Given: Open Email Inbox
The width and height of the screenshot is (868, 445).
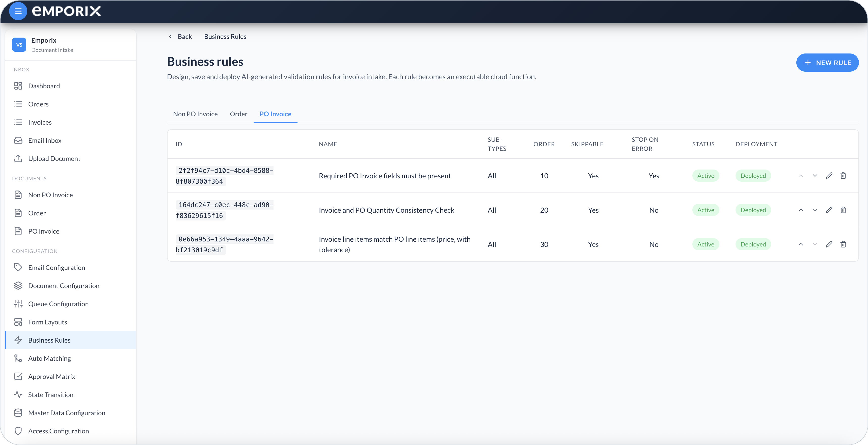Looking at the screenshot, I should pyautogui.click(x=71, y=141).
